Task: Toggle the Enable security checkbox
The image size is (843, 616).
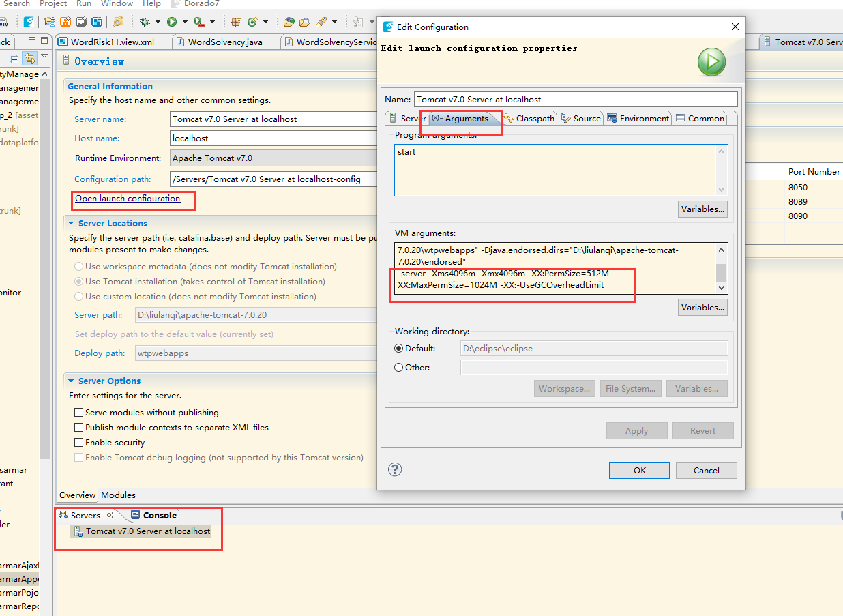Action: click(x=79, y=443)
